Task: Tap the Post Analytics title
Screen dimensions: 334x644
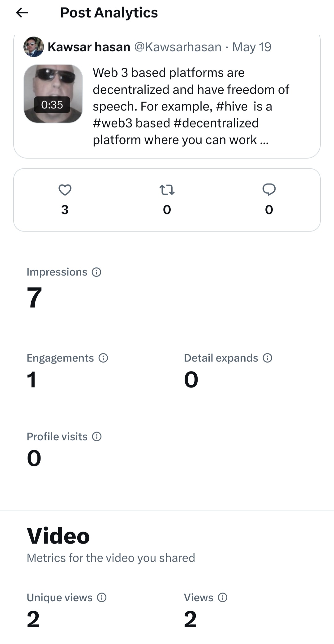Action: click(x=109, y=13)
